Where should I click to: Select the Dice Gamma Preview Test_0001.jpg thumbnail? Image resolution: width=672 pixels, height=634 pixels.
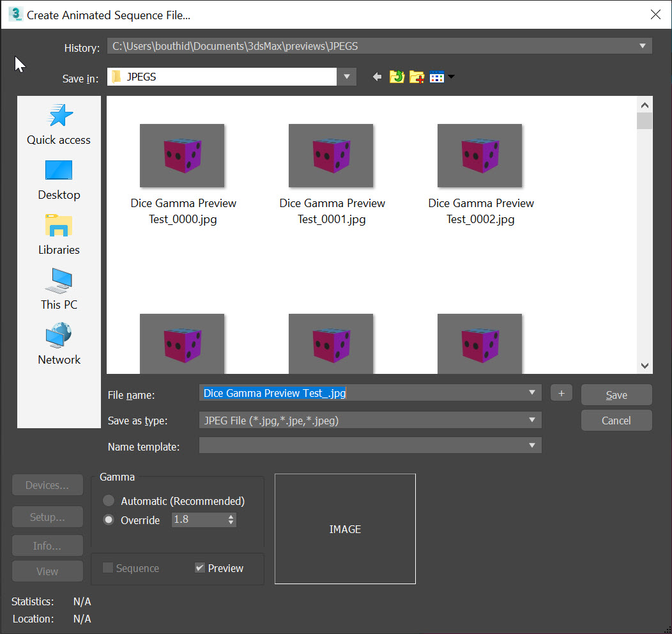pos(331,155)
